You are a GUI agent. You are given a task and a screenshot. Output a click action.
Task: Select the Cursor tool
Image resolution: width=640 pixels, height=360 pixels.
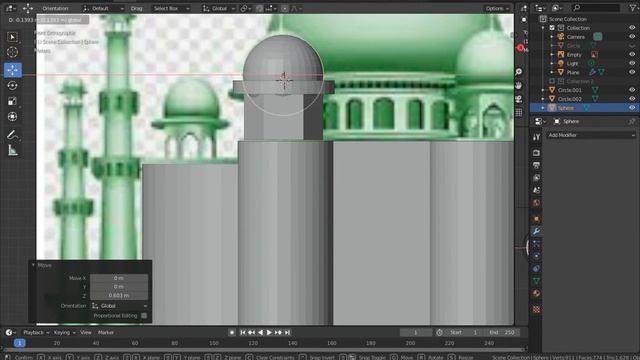(x=13, y=52)
